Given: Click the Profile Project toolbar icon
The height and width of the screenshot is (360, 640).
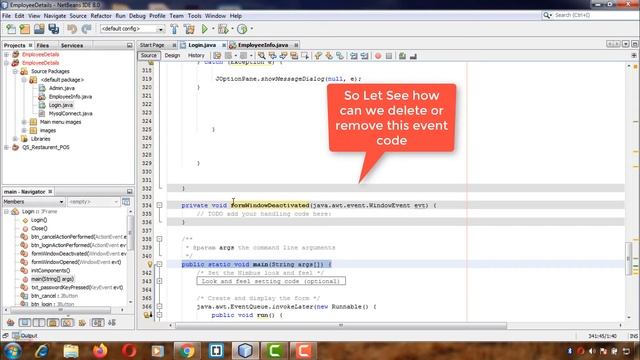Looking at the screenshot, I should (242, 29).
